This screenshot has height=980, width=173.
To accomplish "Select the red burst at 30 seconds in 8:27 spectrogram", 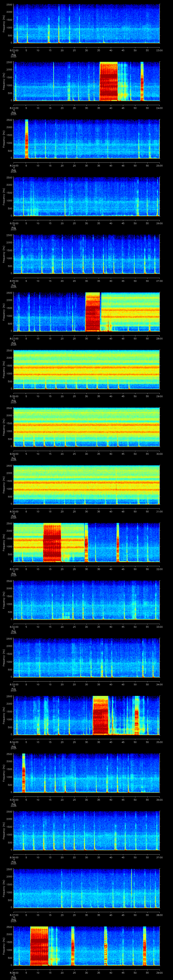I will click(x=93, y=312).
